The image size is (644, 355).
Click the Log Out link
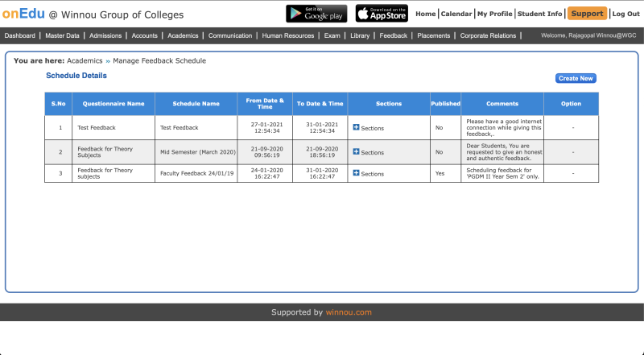pyautogui.click(x=625, y=14)
